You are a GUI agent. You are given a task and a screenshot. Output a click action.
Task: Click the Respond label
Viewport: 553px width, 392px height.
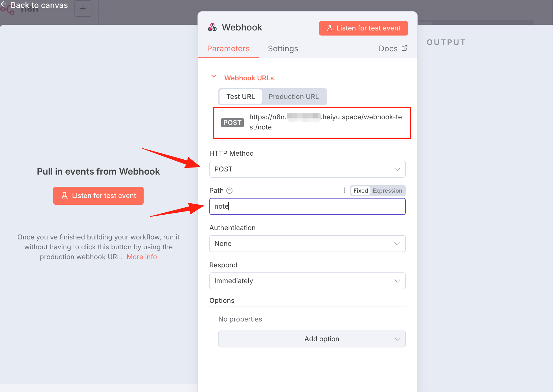[x=223, y=265]
